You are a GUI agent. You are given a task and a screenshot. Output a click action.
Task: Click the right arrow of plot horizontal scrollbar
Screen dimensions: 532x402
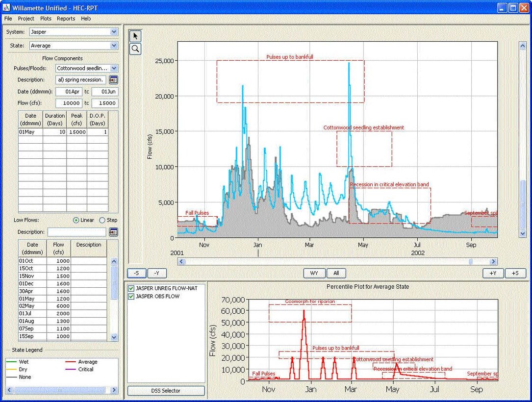pos(493,262)
